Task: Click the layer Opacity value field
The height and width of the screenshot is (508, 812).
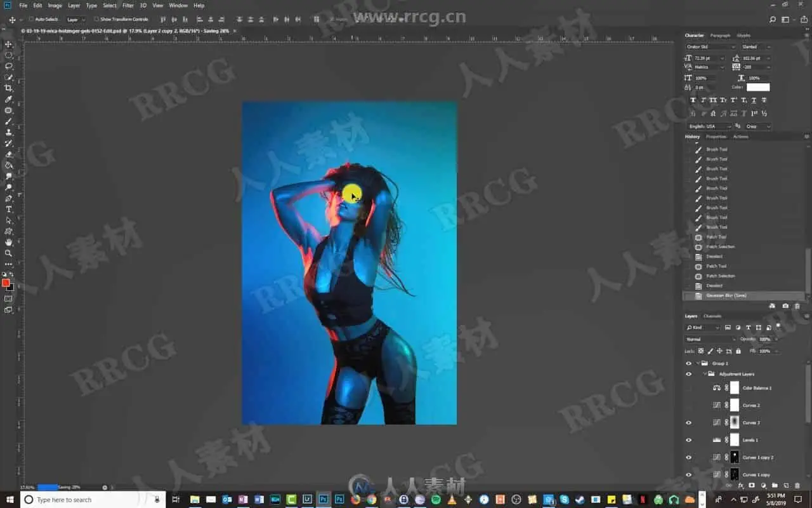Action: click(x=764, y=339)
